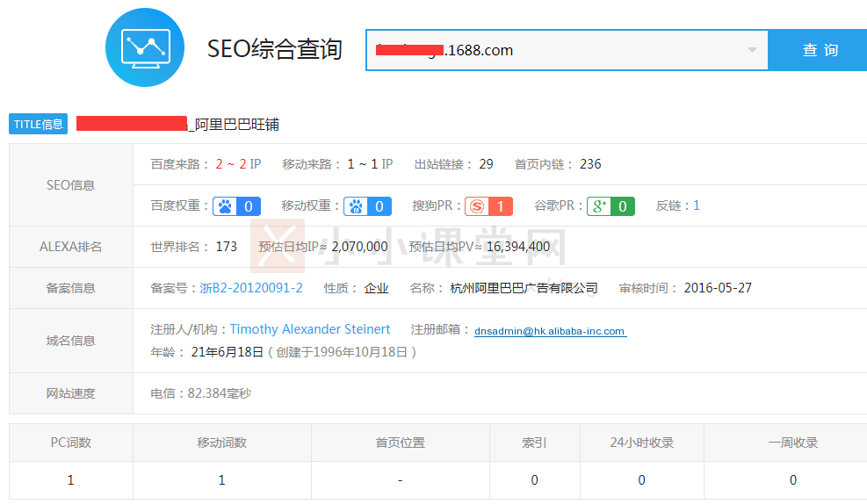This screenshot has width=867, height=504.
Task: Click the PC词数 column header
Action: (71, 443)
